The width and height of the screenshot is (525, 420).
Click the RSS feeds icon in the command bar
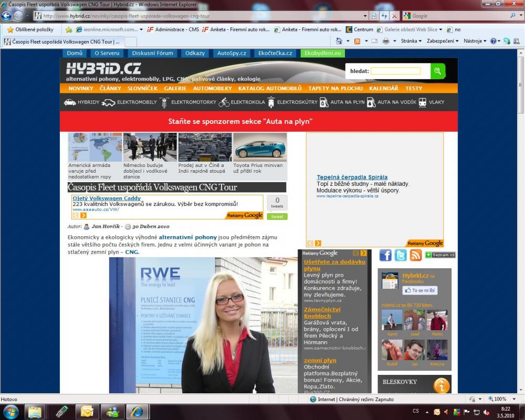pos(357,41)
